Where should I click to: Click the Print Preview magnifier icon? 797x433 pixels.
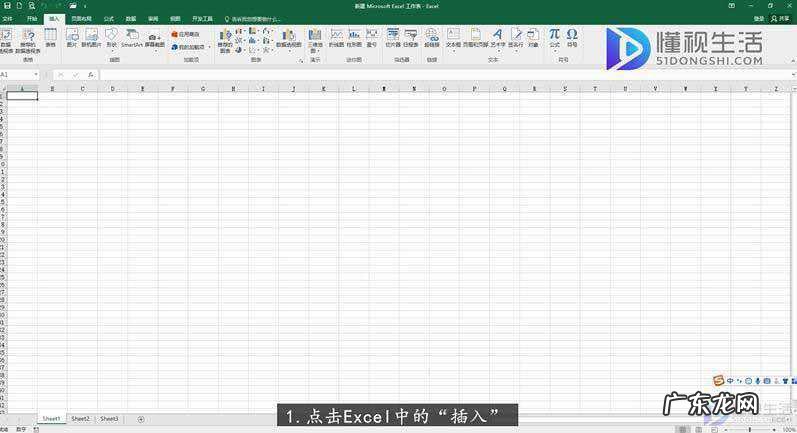point(32,6)
